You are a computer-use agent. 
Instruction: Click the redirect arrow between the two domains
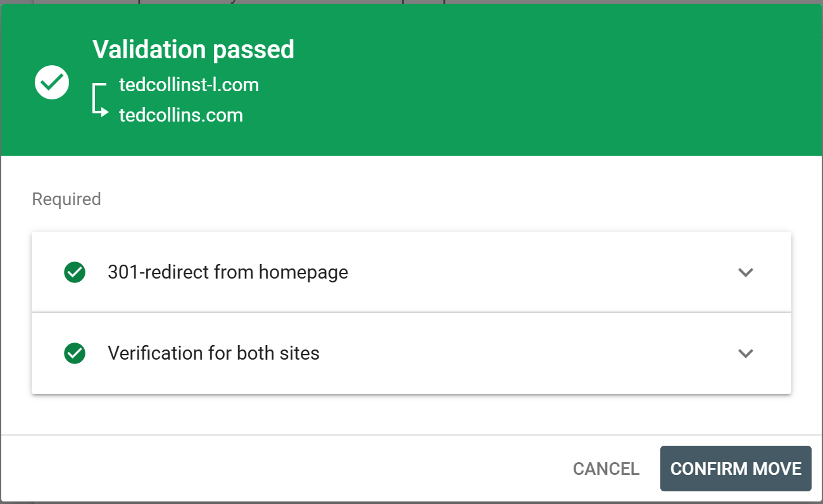point(99,100)
